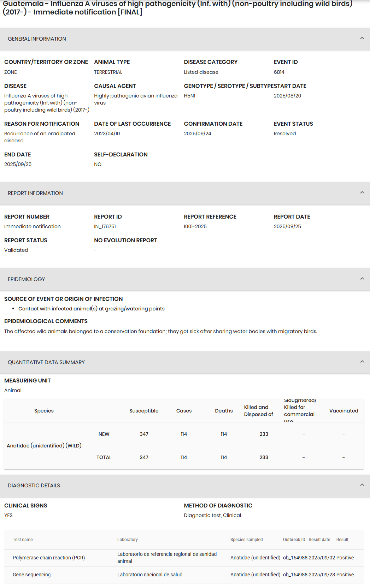This screenshot has height=588, width=370.
Task: Click the Test name column header
Action: coord(23,540)
